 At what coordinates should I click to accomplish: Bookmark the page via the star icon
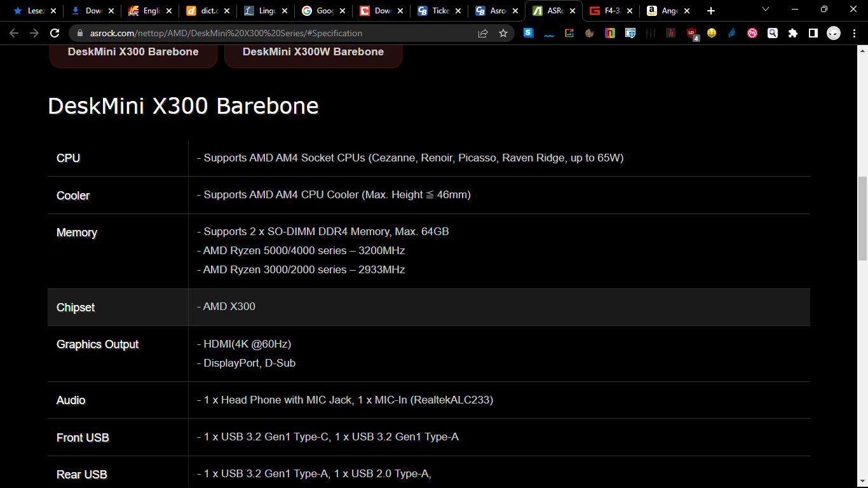pyautogui.click(x=502, y=33)
